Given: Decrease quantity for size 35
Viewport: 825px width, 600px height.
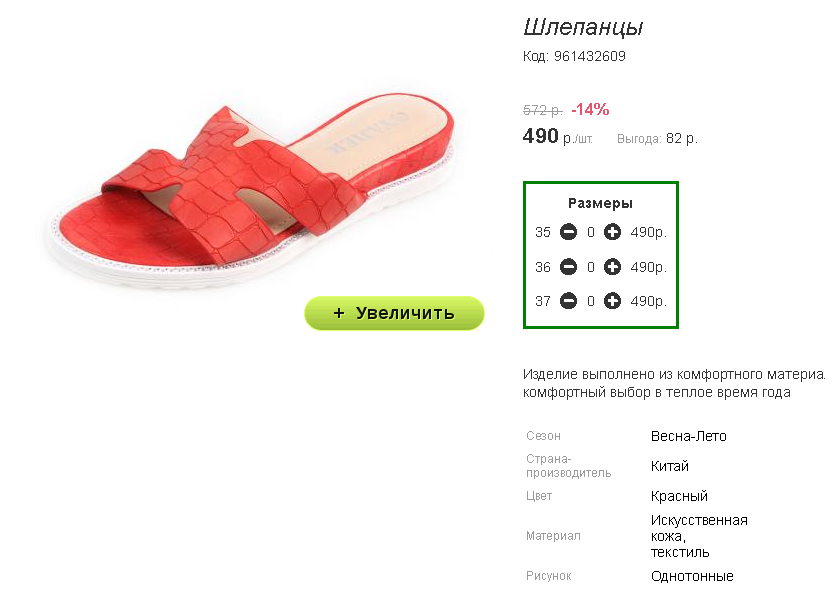Looking at the screenshot, I should click(568, 232).
